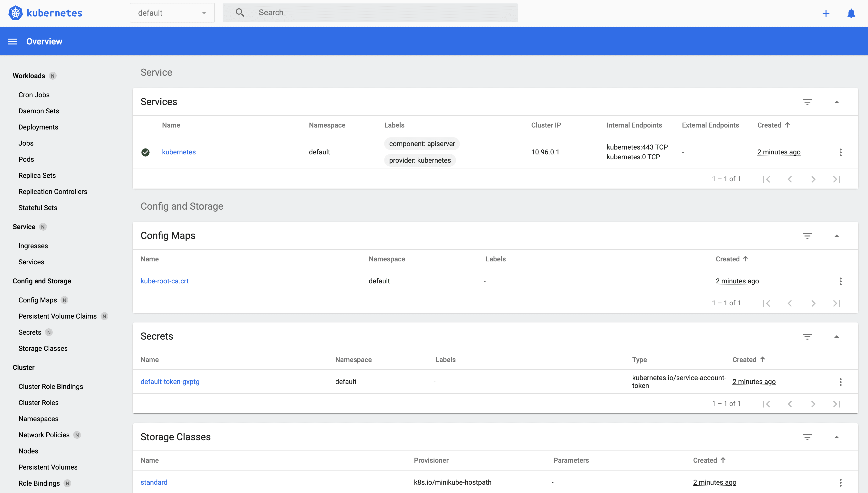Collapse the Secrets card
Screen dimensions: 868x493
tap(837, 337)
